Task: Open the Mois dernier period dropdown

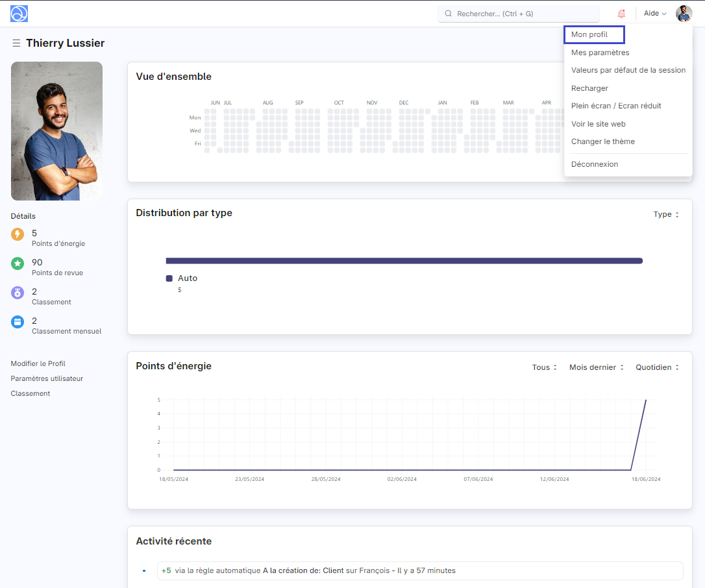Action: click(596, 367)
